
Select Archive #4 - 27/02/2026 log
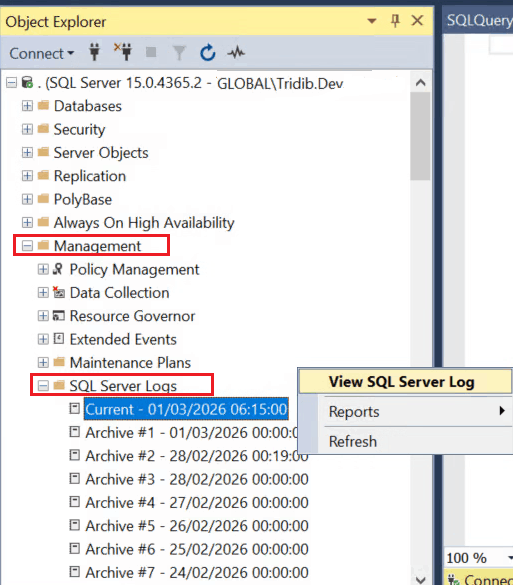pyautogui.click(x=197, y=503)
